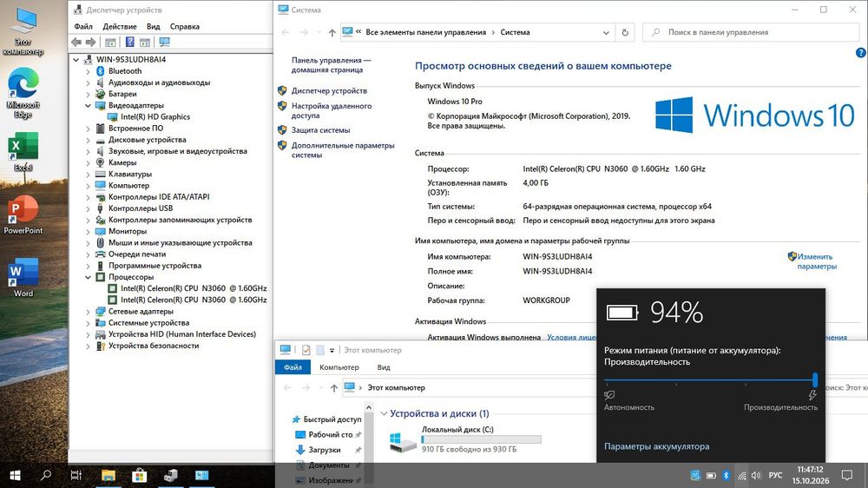Open 'Компьютер' tab in Explorer ribbon
Image resolution: width=868 pixels, height=488 pixels.
pos(339,367)
